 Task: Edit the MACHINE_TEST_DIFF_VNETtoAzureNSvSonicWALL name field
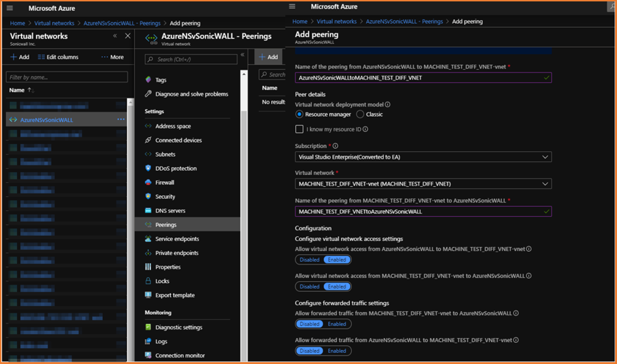423,212
